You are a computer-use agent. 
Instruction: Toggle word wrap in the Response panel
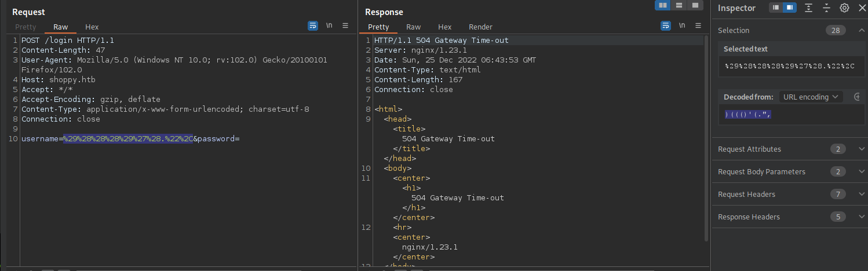click(666, 25)
